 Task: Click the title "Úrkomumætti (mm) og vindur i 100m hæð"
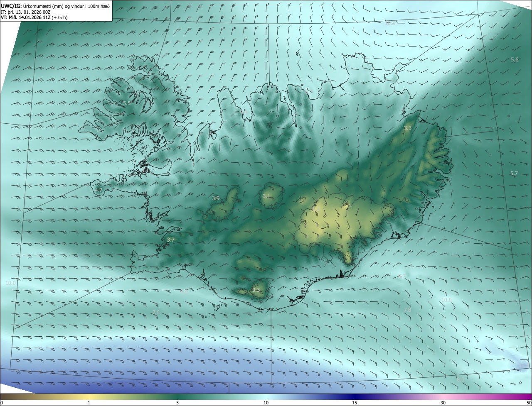tap(67, 6)
